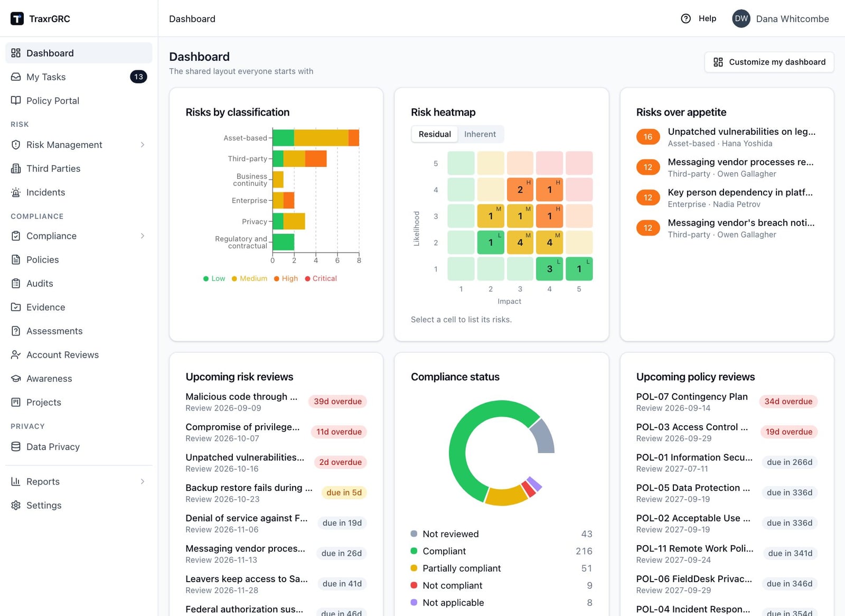Click the Asset-based bar in chart
This screenshot has height=616, width=845.
pos(316,138)
